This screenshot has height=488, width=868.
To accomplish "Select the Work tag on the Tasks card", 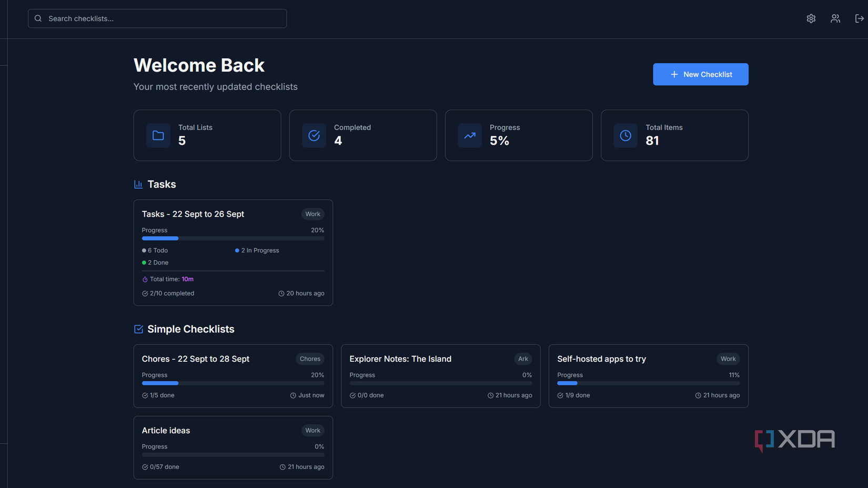I will [312, 214].
